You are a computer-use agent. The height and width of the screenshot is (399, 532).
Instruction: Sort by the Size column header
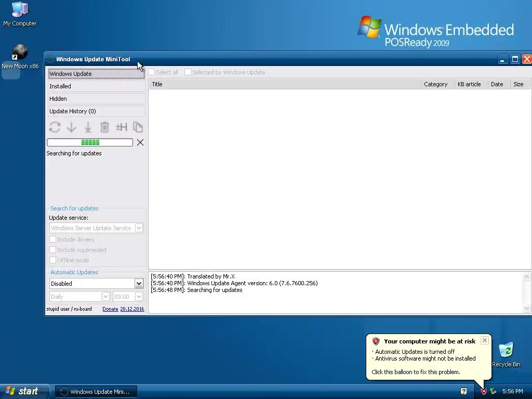[521, 84]
